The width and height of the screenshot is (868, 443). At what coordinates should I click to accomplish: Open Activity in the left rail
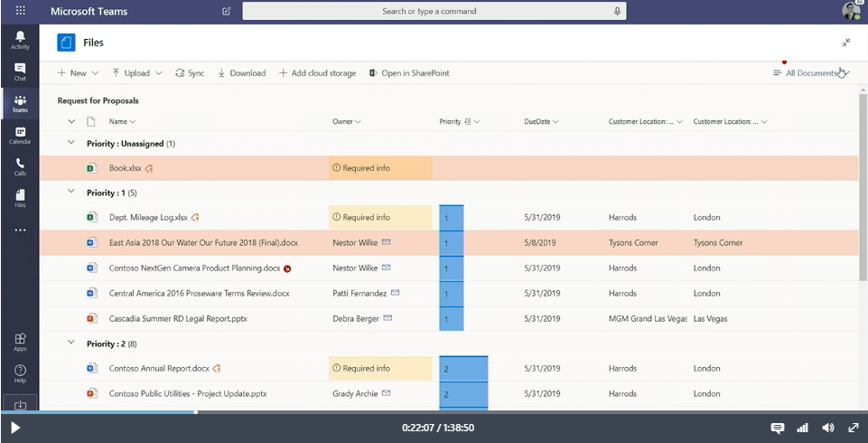20,41
